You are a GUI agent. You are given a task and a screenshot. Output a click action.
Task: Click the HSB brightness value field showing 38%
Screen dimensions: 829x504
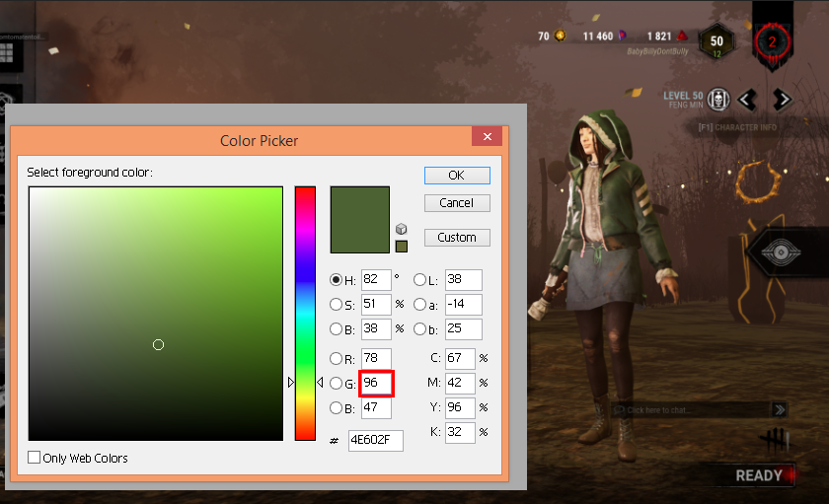click(x=376, y=329)
